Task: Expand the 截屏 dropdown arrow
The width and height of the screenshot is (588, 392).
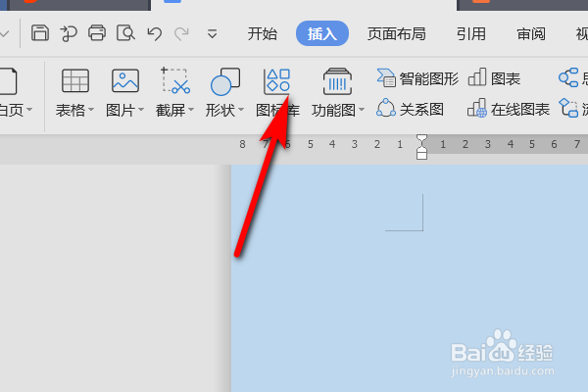Action: [191, 110]
